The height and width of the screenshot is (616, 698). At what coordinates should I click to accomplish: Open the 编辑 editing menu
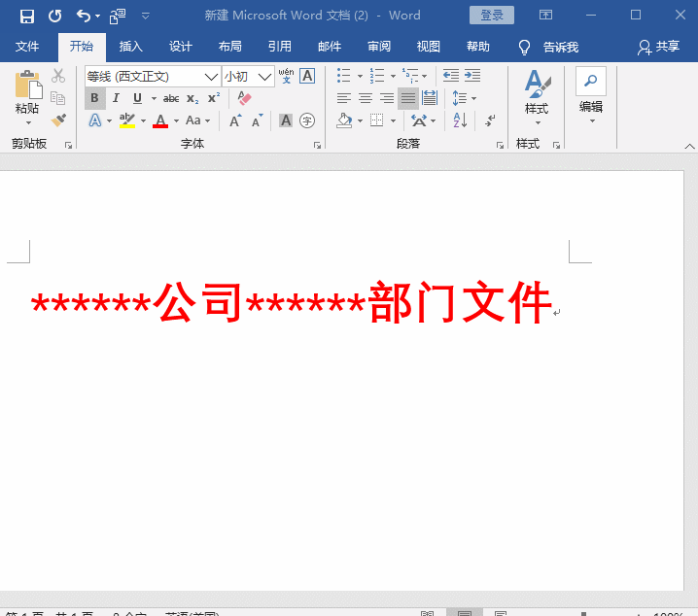click(x=591, y=96)
